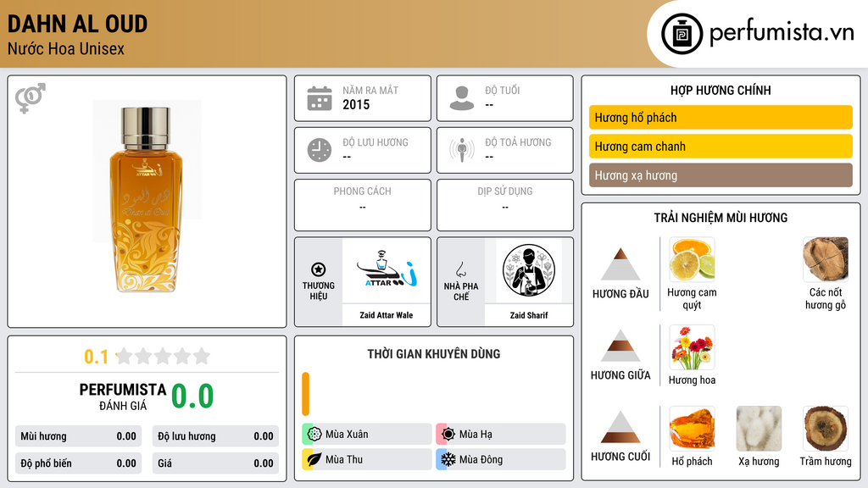Screen dimensions: 868x488
Task: Select the Hương cam quýt citrus note image
Action: click(x=692, y=259)
